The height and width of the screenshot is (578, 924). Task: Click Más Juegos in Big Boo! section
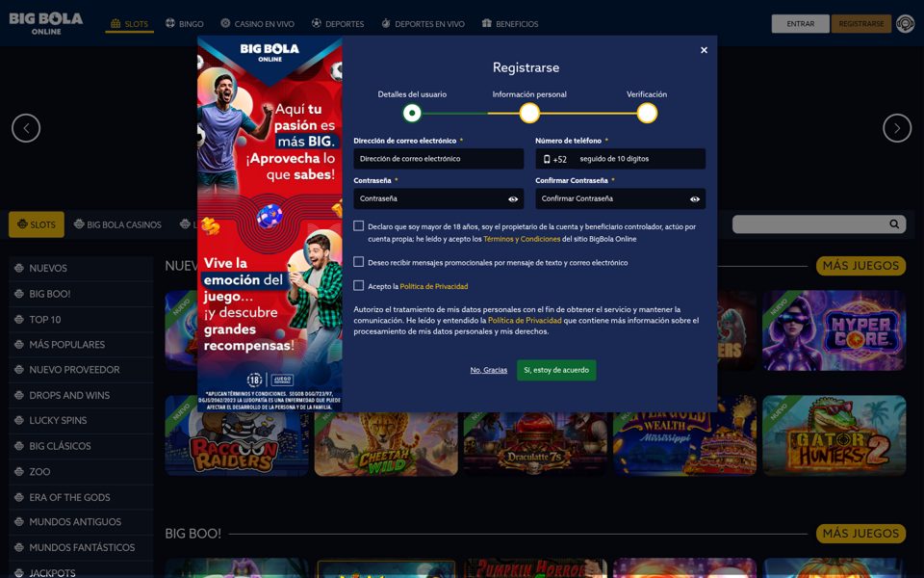860,534
